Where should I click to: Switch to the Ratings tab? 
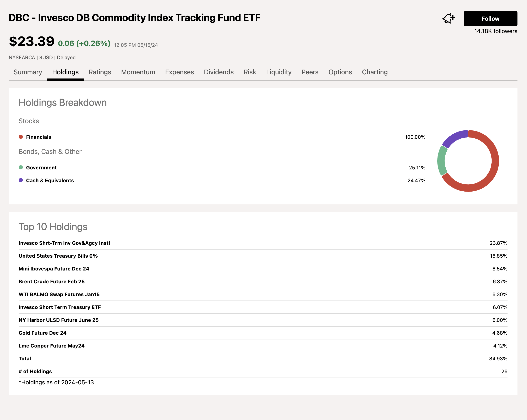(100, 72)
